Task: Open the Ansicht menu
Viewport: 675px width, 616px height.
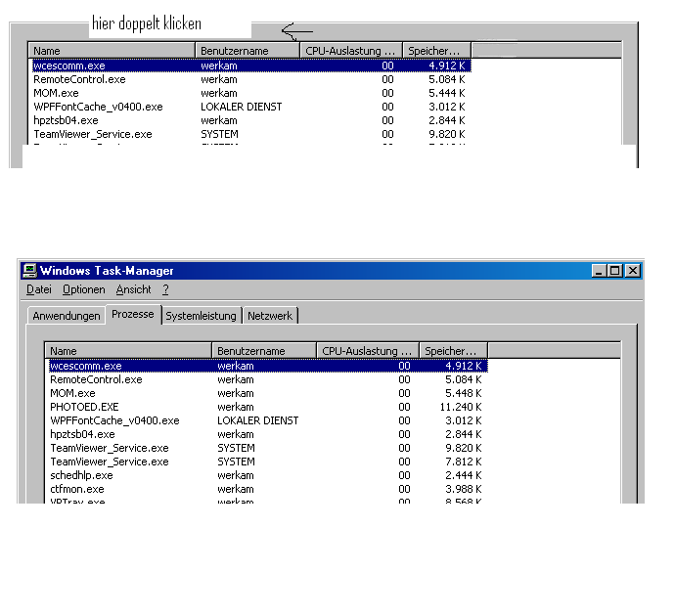Action: (133, 289)
